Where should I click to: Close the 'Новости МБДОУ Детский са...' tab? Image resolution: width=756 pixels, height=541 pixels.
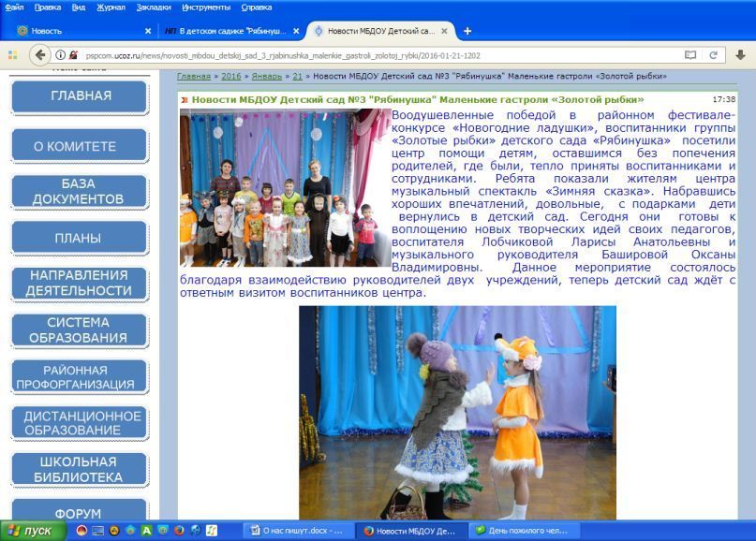[x=444, y=31]
